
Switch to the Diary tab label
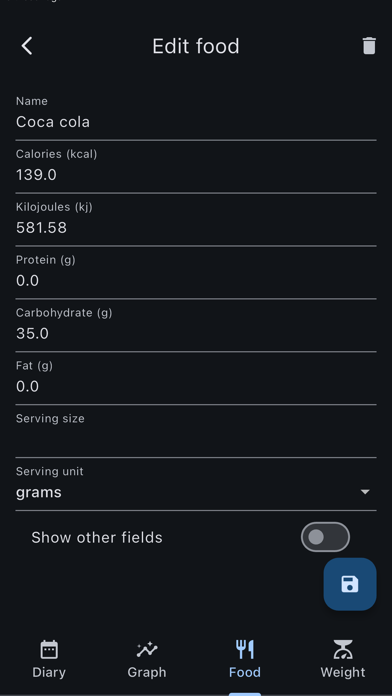[49, 672]
